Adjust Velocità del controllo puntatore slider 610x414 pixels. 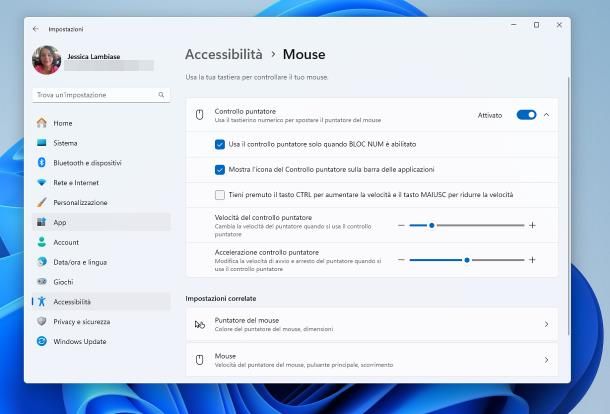tap(467, 225)
